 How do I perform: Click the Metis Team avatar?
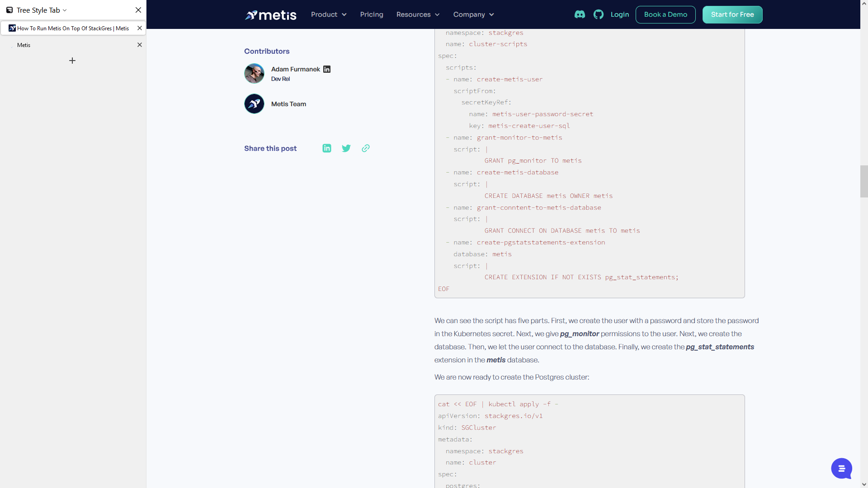254,104
